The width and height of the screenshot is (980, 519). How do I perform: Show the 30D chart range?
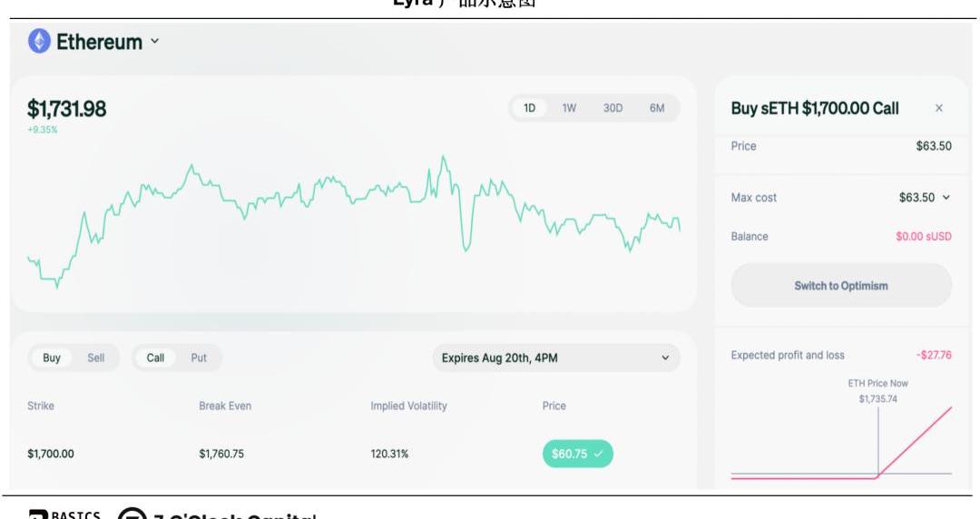[x=612, y=108]
